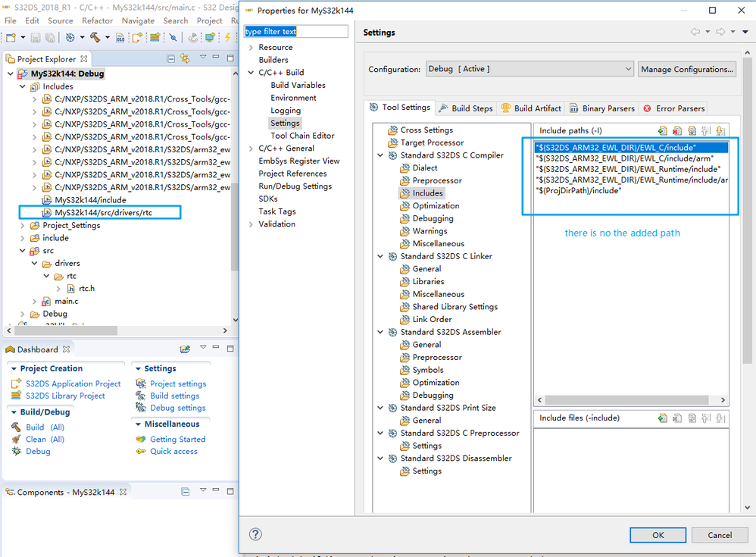This screenshot has width=756, height=557.
Task: Click the crossed-out link toolbar icon
Action: (x=173, y=37)
